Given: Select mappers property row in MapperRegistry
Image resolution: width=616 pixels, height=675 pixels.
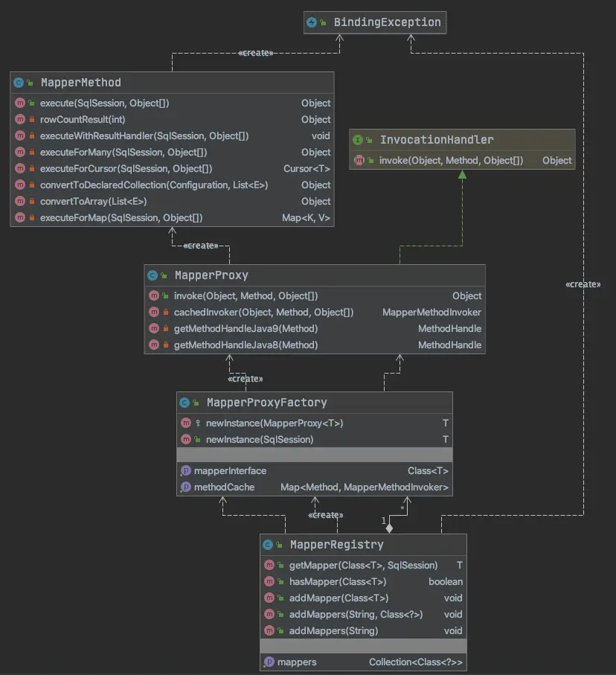Looking at the screenshot, I should pyautogui.click(x=363, y=662).
